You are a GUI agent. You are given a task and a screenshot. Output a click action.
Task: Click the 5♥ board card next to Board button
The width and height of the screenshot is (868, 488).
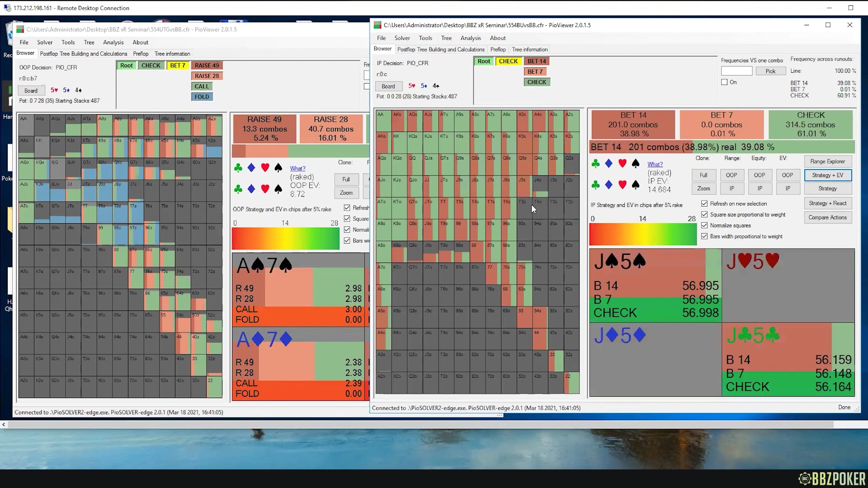411,86
